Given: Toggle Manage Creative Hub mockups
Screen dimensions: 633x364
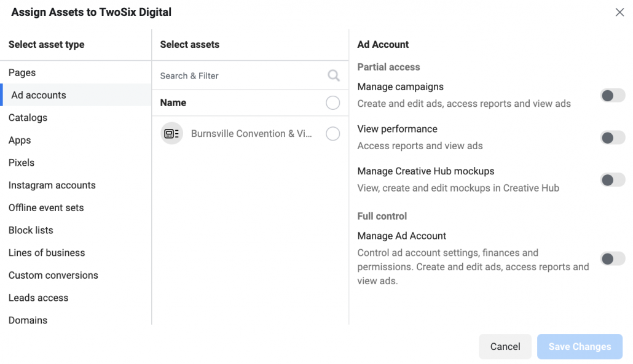Looking at the screenshot, I should (612, 180).
